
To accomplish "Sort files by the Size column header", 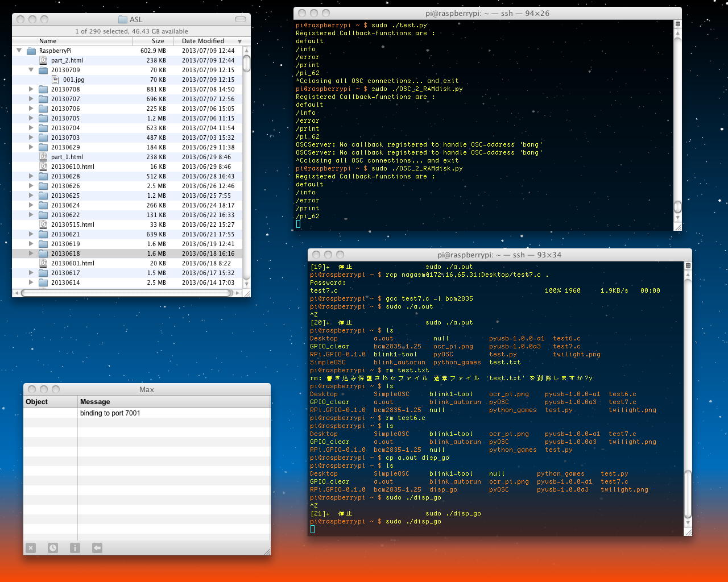I will [x=158, y=41].
